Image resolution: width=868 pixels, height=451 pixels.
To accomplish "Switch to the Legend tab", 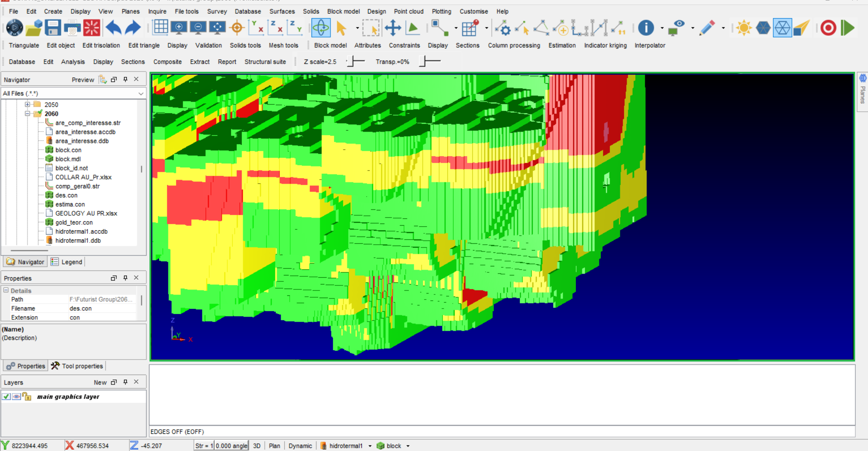I will 67,262.
